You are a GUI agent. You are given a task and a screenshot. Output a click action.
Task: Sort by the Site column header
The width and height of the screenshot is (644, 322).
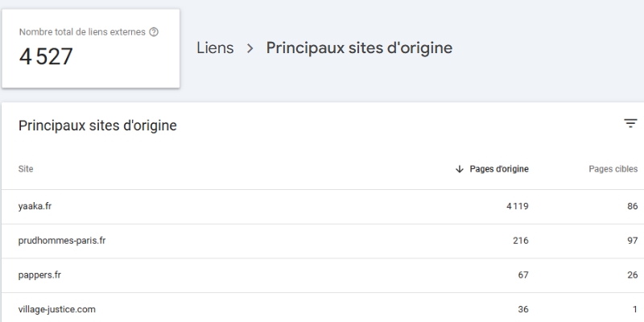click(x=26, y=169)
